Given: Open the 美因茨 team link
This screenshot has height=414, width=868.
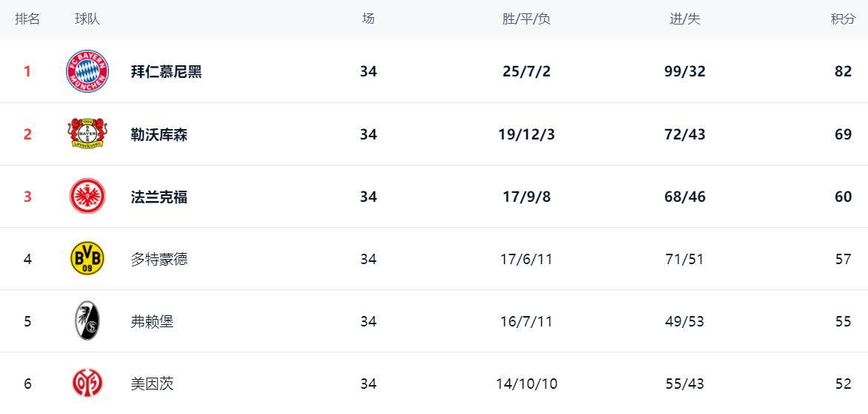Looking at the screenshot, I should click(x=152, y=384).
